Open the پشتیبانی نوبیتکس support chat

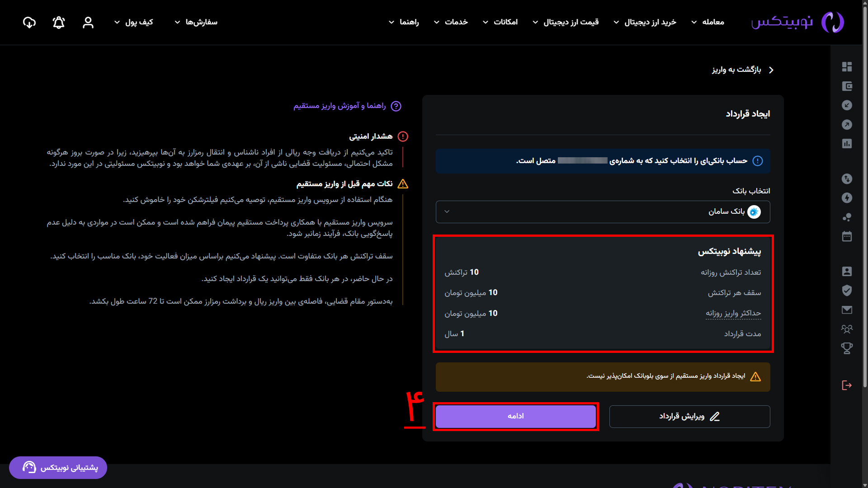pyautogui.click(x=58, y=468)
